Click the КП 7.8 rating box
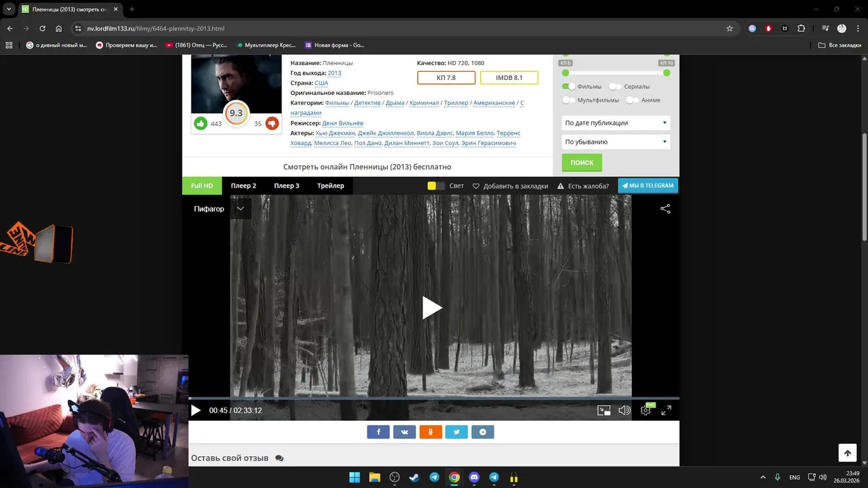Viewport: 868px width, 488px height. pos(446,78)
